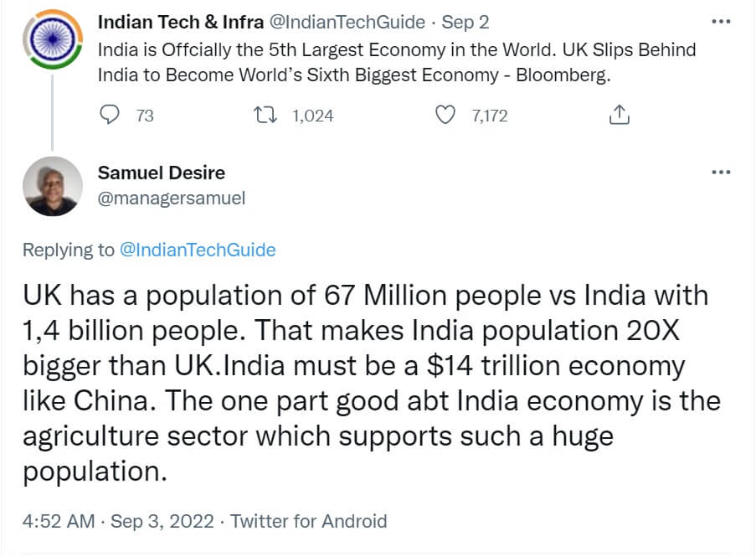Image resolution: width=756 pixels, height=557 pixels.
Task: Click the reply speech bubble icon
Action: 110,115
